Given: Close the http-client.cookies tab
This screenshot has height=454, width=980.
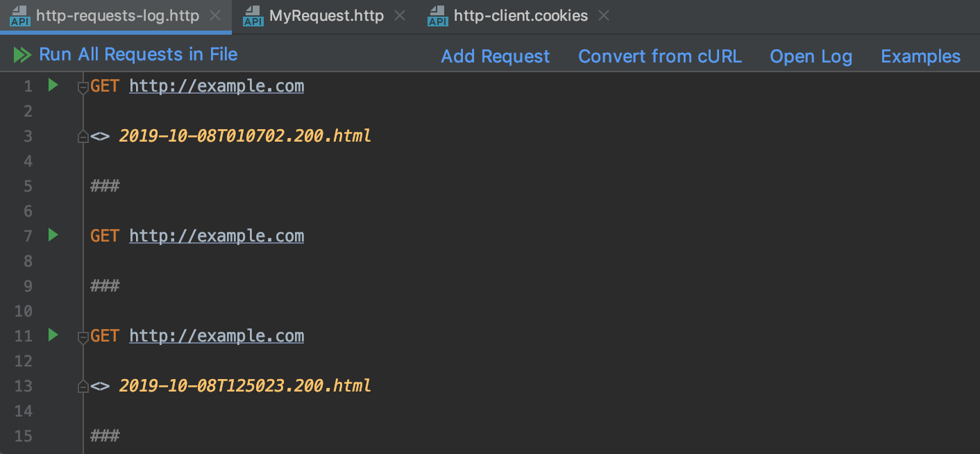Looking at the screenshot, I should [604, 15].
